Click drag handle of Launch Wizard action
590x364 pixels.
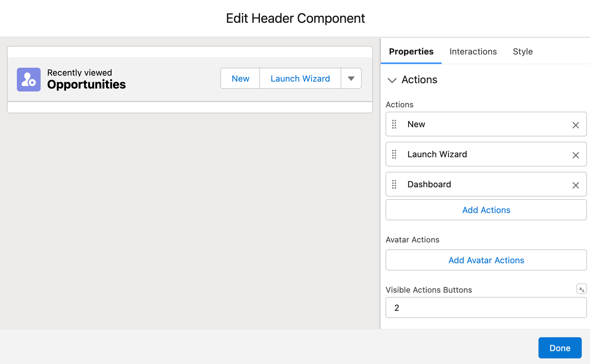(x=394, y=154)
